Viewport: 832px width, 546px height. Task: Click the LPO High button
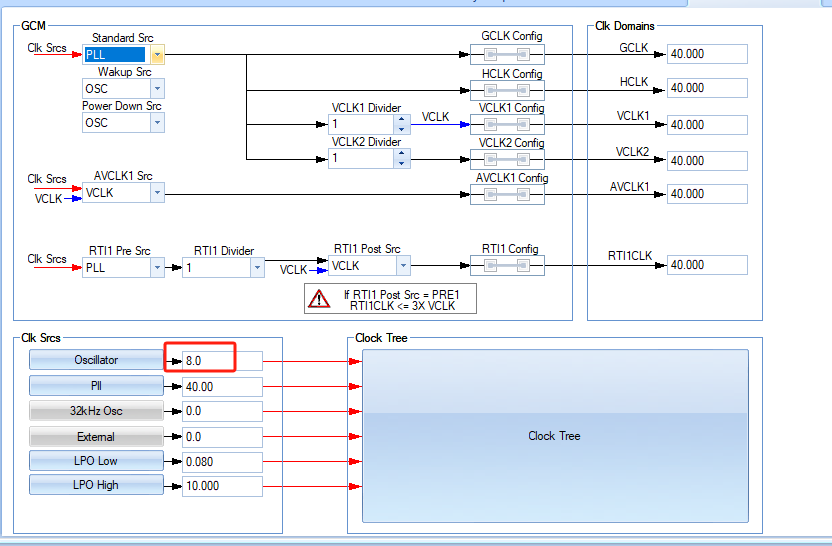96,484
